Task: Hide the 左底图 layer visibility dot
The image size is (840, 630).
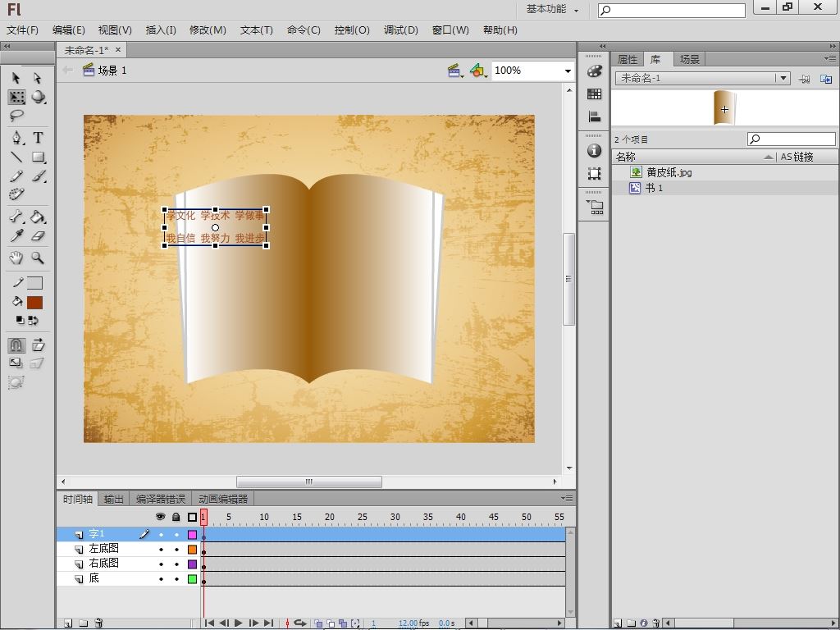Action: tap(161, 550)
